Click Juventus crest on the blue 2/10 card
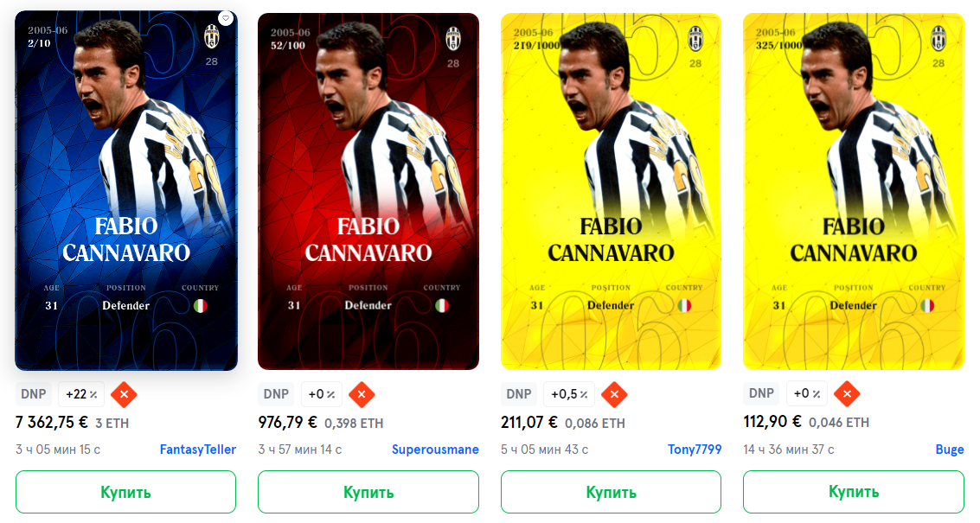This screenshot has width=980, height=523. (212, 37)
